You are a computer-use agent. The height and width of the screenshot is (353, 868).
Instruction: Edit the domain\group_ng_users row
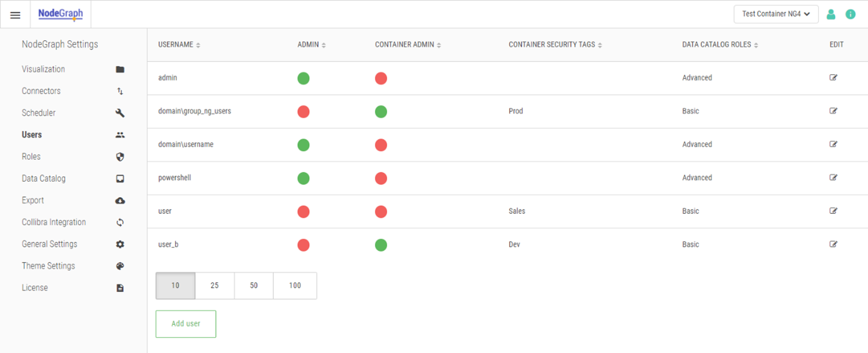(833, 111)
